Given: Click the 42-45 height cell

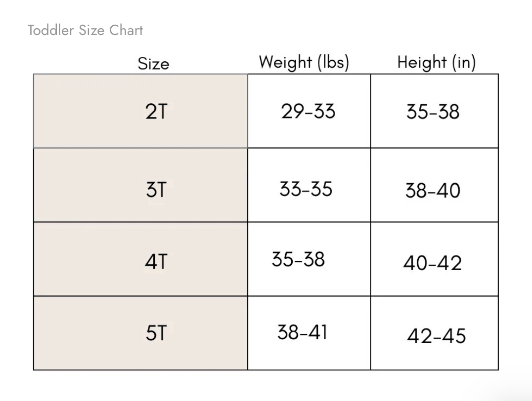Looking at the screenshot, I should tap(437, 336).
